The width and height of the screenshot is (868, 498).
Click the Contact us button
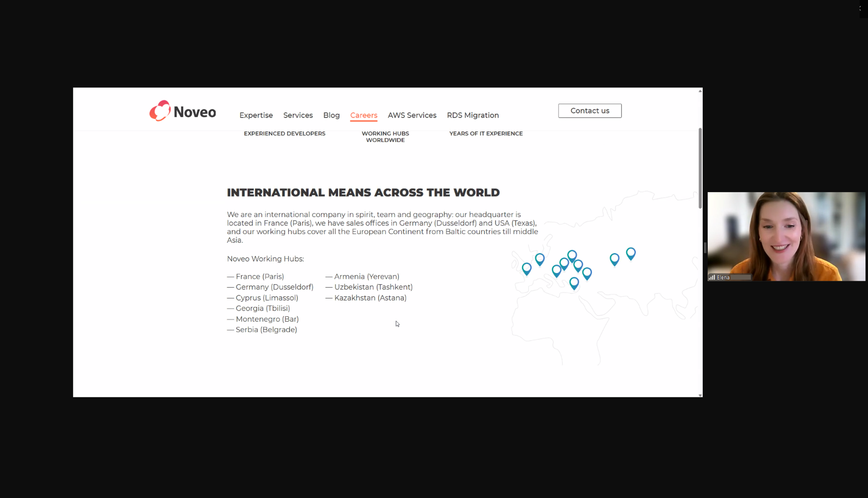point(589,111)
